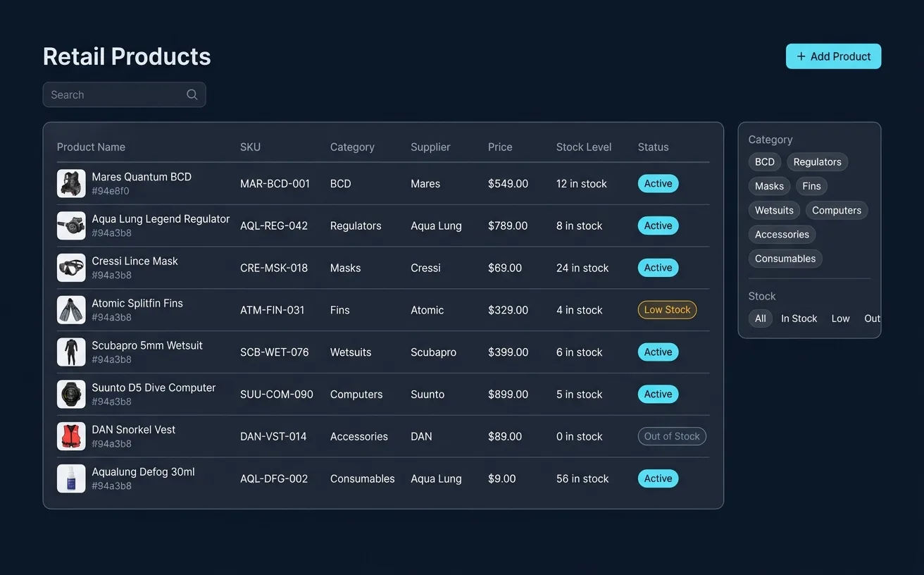Image resolution: width=924 pixels, height=575 pixels.
Task: Select the DAN Snorkel Vest thumbnail
Action: (71, 437)
